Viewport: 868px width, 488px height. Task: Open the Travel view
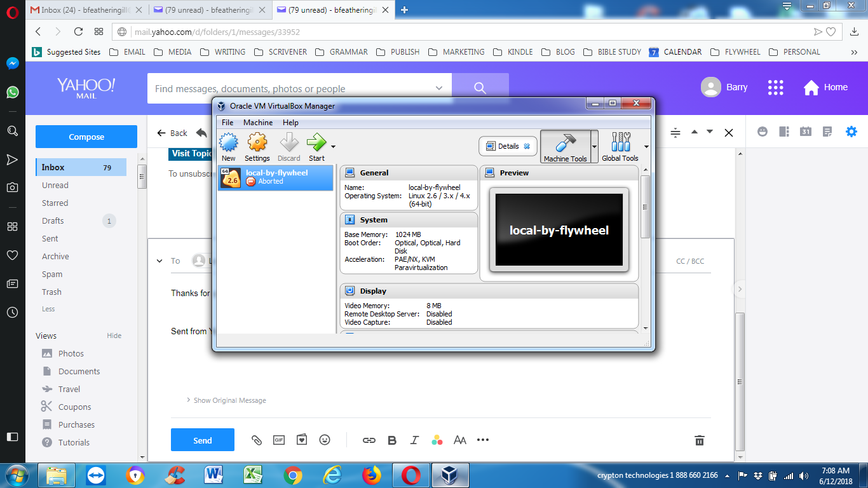pyautogui.click(x=69, y=389)
